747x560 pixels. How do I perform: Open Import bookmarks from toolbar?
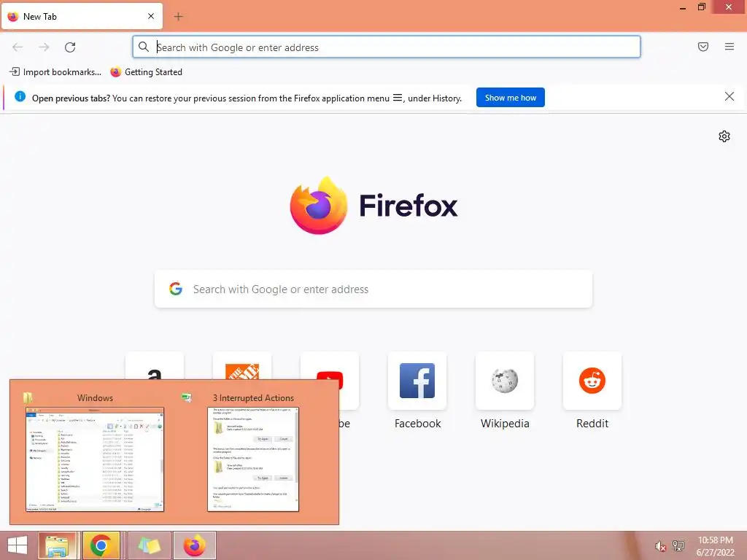click(55, 72)
